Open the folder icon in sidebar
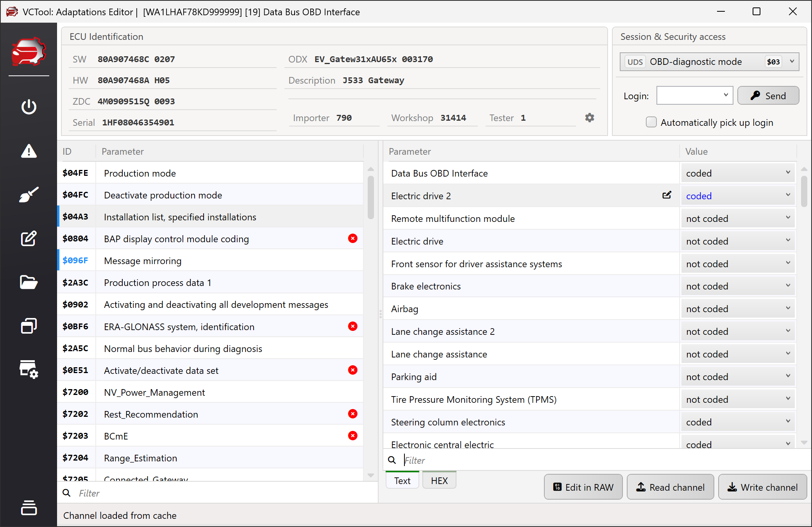 29,282
